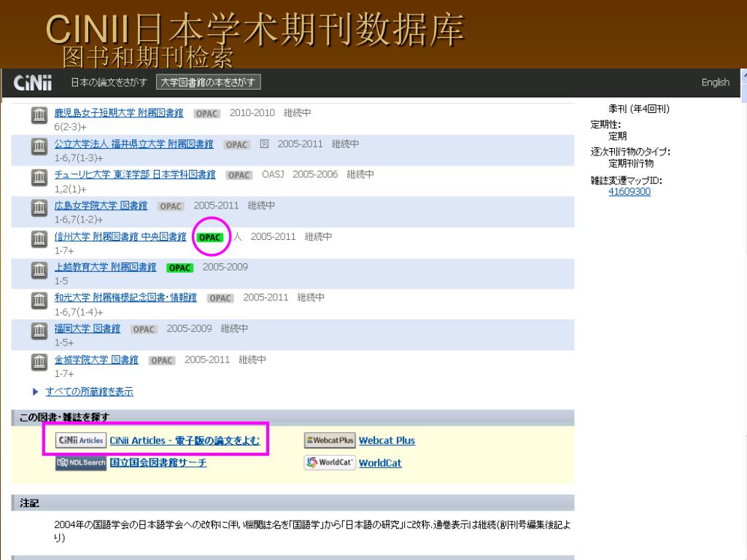The height and width of the screenshot is (560, 747).
Task: Click library icon beside 金城学院大学
Action: click(x=39, y=362)
